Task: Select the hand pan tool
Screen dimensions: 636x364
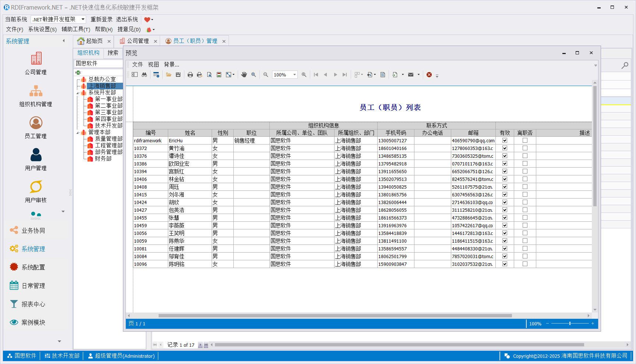Action: point(244,75)
